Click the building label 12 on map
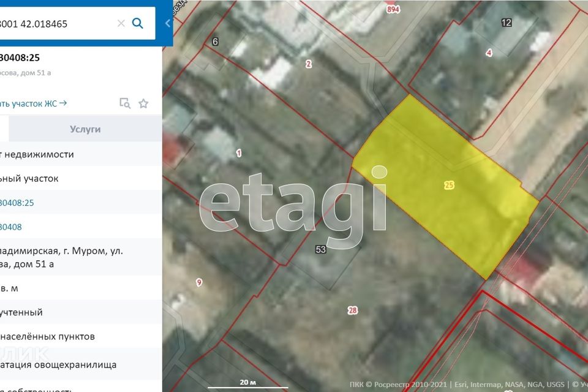Viewport: 588px width, 392px height. [506, 23]
